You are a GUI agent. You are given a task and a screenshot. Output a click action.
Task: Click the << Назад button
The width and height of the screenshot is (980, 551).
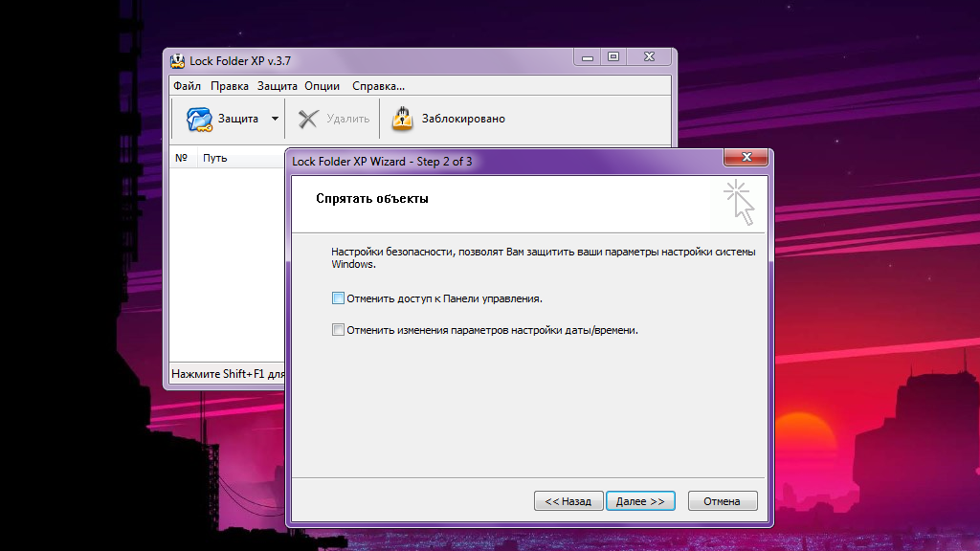(568, 501)
